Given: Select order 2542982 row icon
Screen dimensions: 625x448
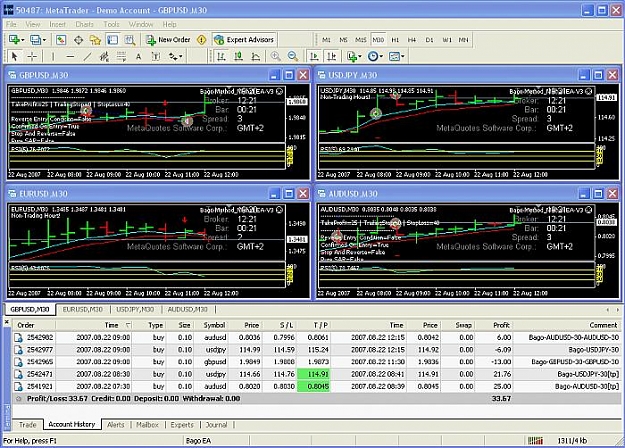Looking at the screenshot, I should click(18, 338).
